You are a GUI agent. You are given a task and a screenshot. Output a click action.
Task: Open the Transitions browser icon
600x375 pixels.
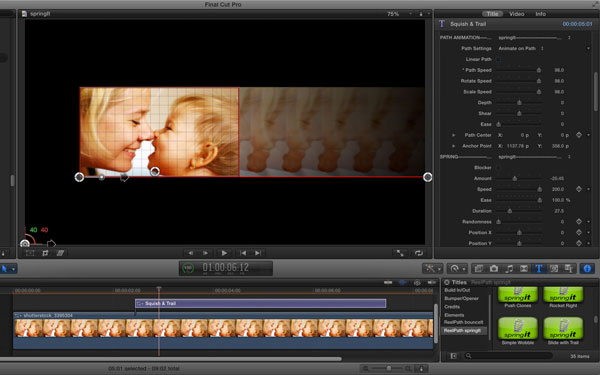524,269
